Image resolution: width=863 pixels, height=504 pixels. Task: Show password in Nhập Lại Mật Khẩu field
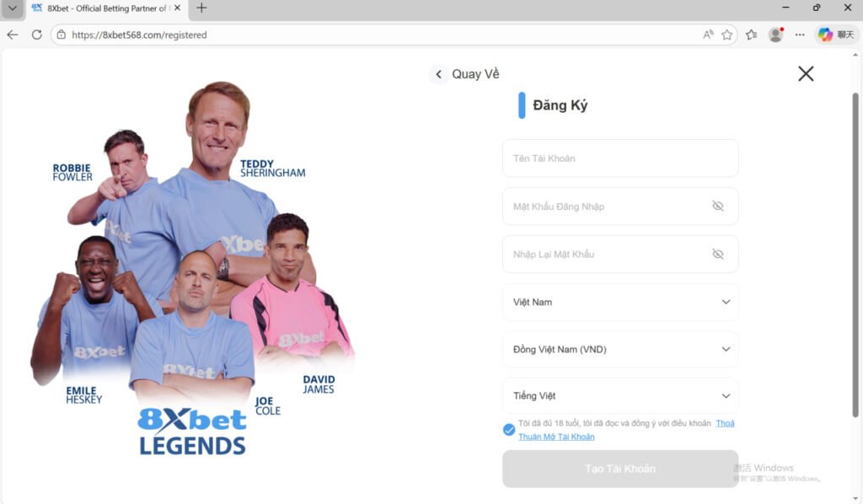(718, 254)
